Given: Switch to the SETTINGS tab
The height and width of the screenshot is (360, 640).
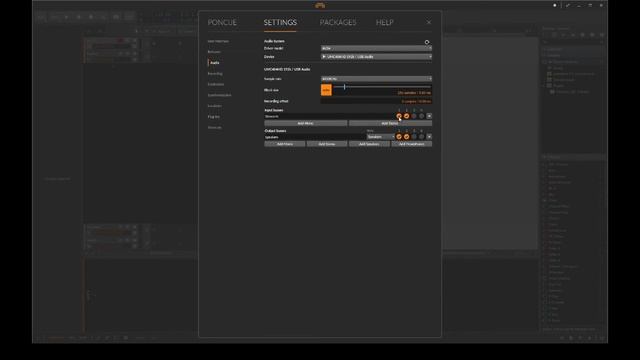Looking at the screenshot, I should (x=280, y=22).
